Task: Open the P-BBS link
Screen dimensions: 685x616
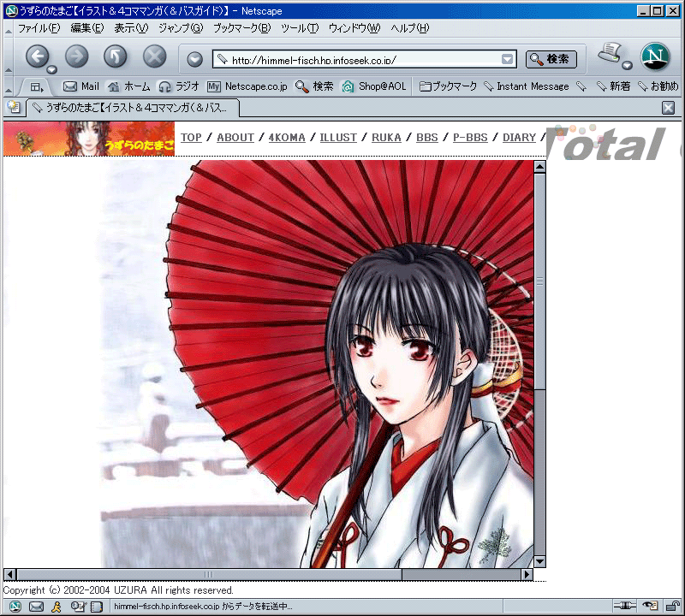Action: pyautogui.click(x=470, y=138)
